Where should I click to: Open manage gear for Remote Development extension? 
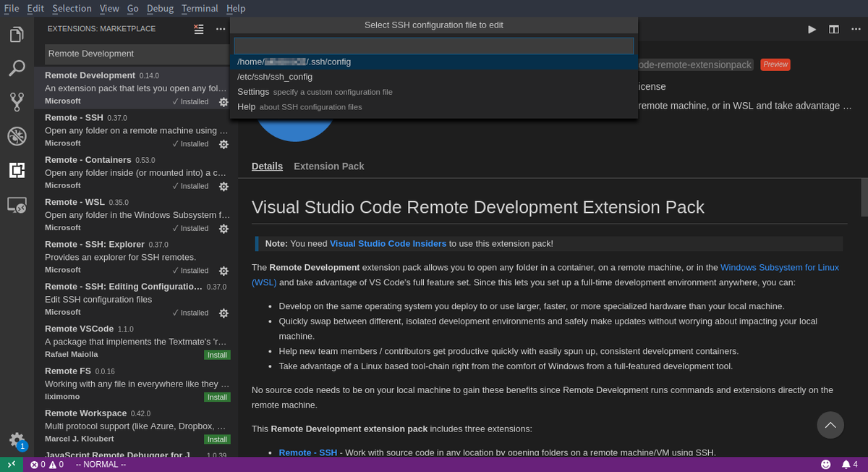coord(224,101)
